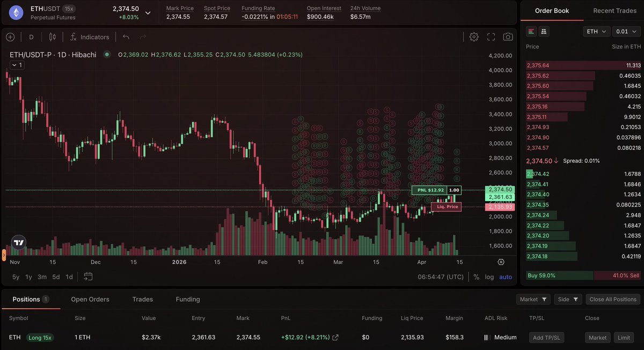Add a symbol with the plus icon
The image size is (644, 350).
10,37
